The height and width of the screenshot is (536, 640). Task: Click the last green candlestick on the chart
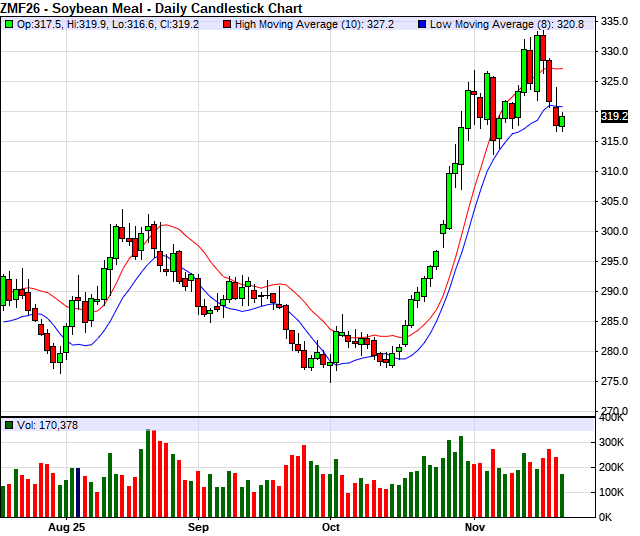tap(562, 121)
